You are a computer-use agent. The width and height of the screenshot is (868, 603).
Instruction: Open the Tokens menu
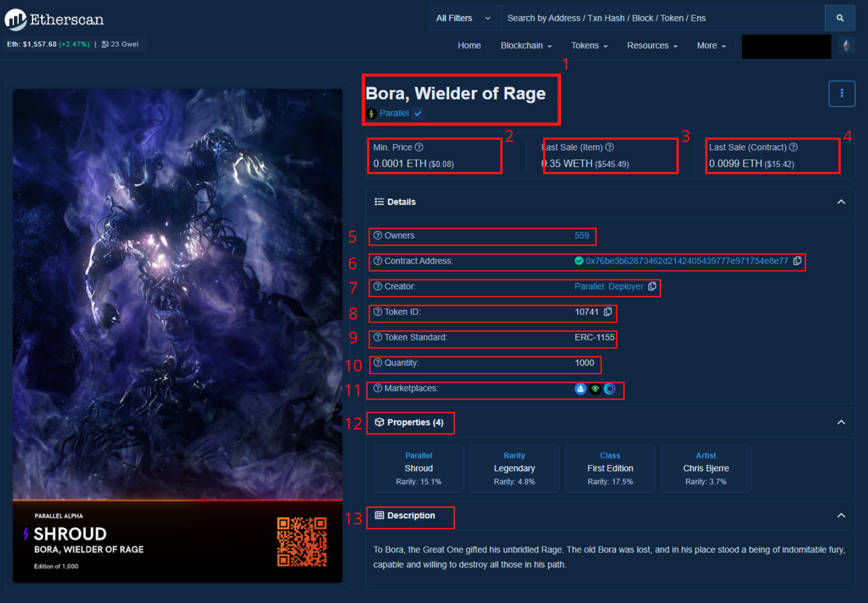[589, 46]
